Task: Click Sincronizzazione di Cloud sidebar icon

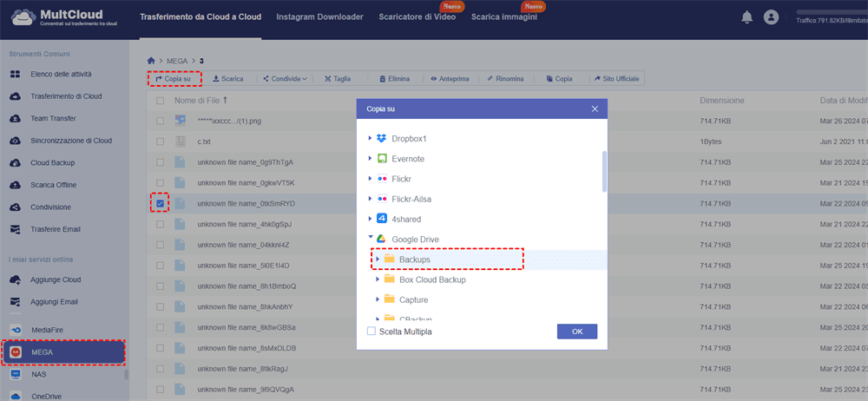Action: 16,141
